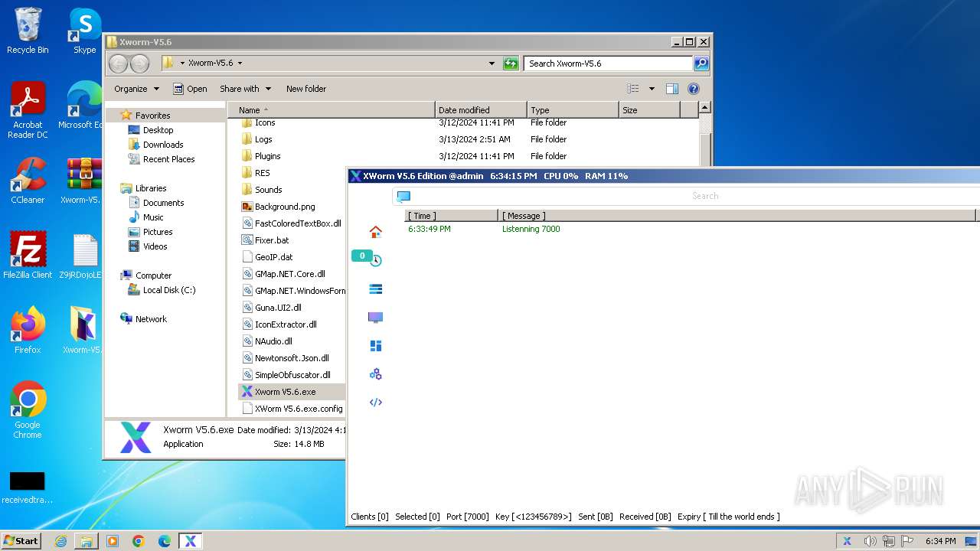Image resolution: width=980 pixels, height=551 pixels.
Task: Open Recycle Bin desktop icon
Action: [28, 31]
